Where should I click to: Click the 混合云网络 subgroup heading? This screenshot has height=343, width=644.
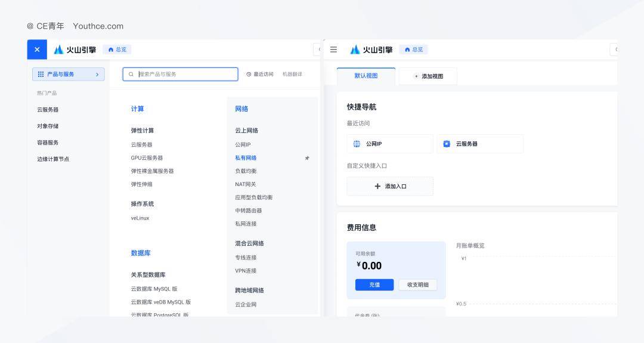249,243
